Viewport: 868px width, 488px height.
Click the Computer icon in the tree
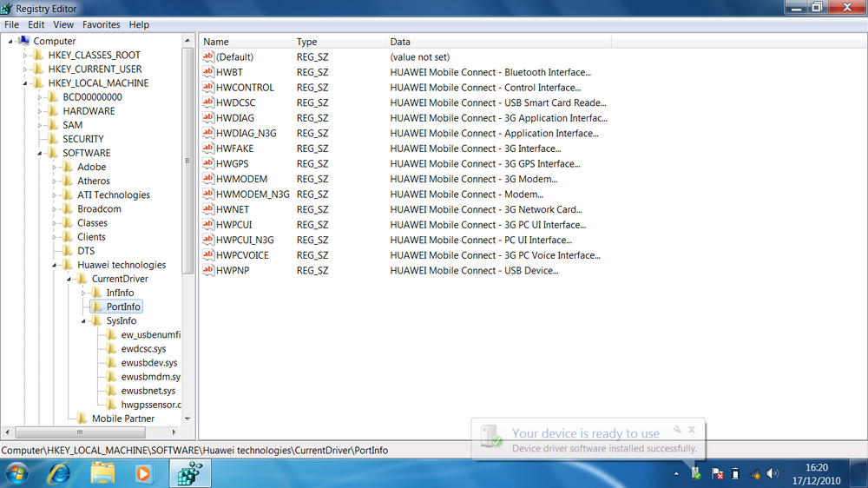click(x=23, y=41)
